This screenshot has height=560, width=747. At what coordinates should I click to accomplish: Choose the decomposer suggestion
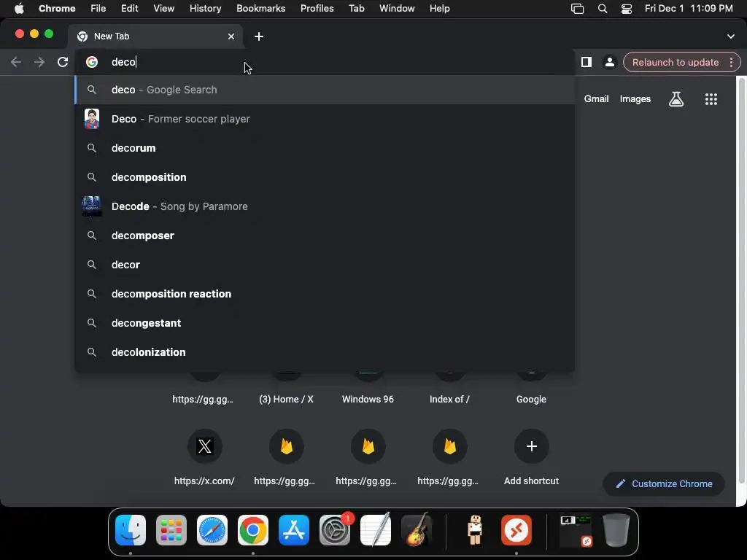325,236
